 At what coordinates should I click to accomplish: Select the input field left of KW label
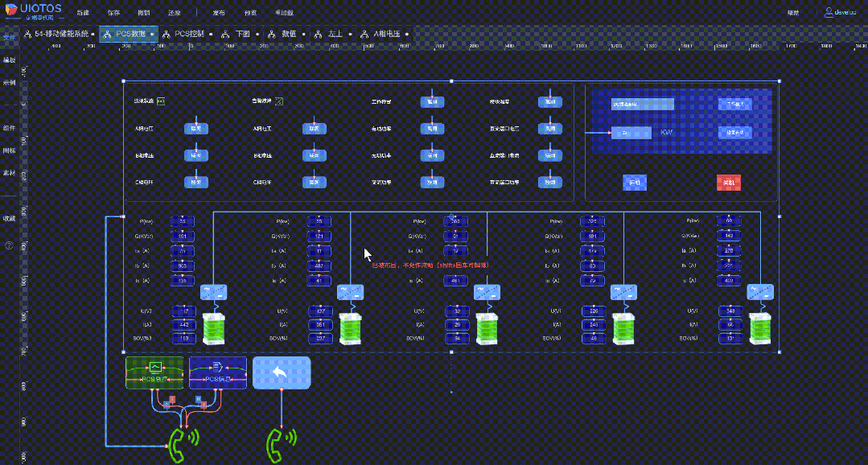point(631,133)
